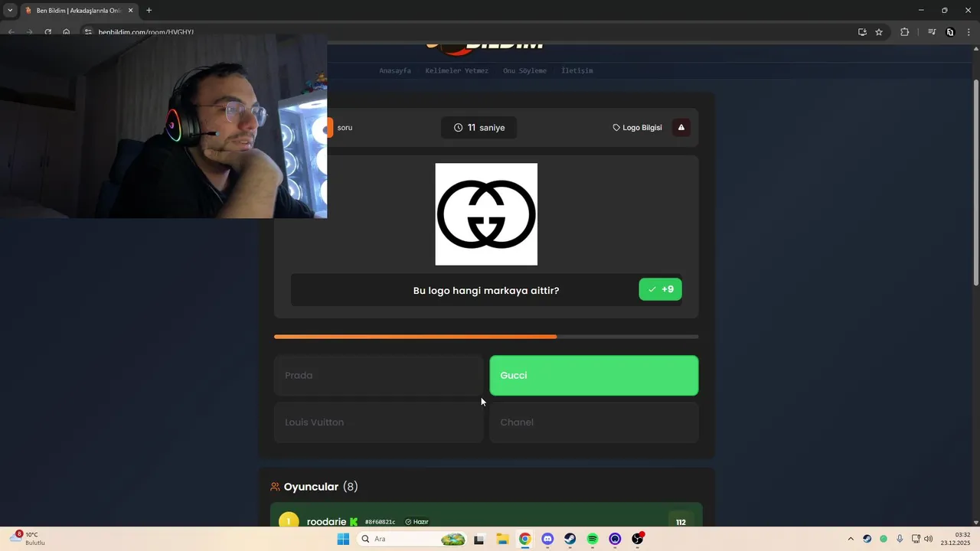Click the benbildim.com address bar
This screenshot has height=551, width=980.
tap(475, 32)
